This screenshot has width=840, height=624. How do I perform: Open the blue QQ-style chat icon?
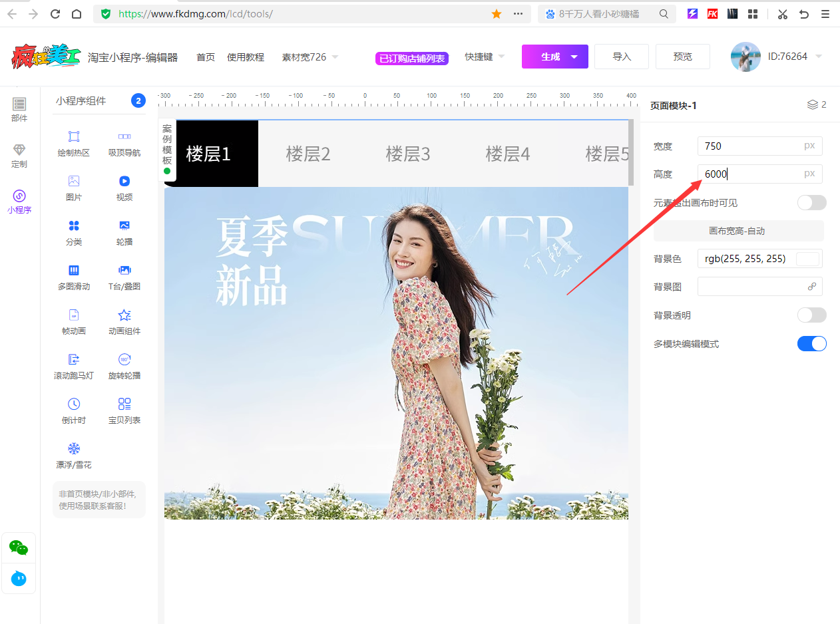click(19, 579)
